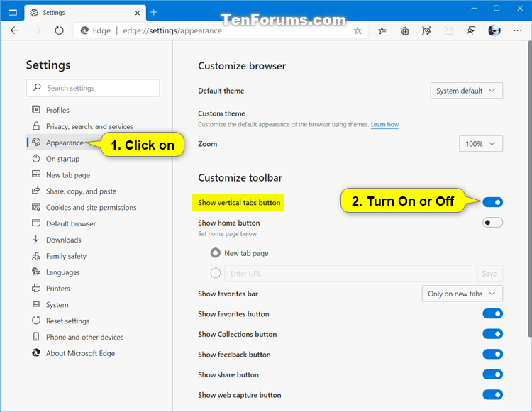Refresh the page with reload icon
The height and width of the screenshot is (412, 532).
pos(59,30)
